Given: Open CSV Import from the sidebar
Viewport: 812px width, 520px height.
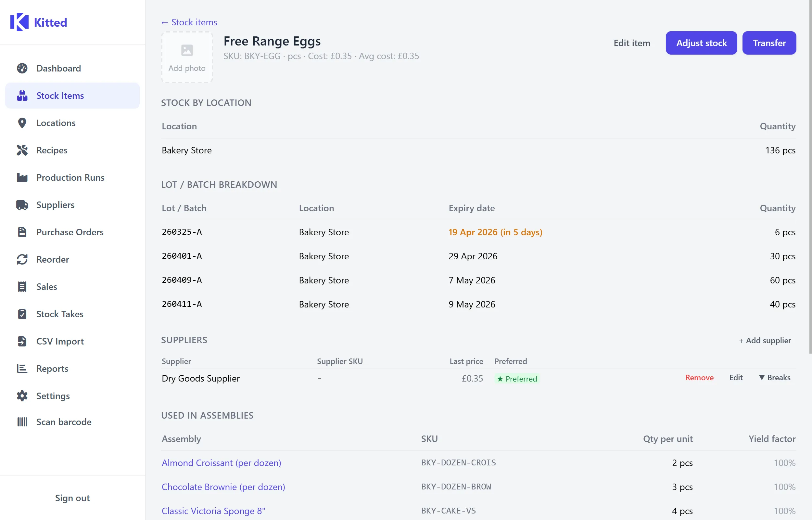Looking at the screenshot, I should [60, 341].
